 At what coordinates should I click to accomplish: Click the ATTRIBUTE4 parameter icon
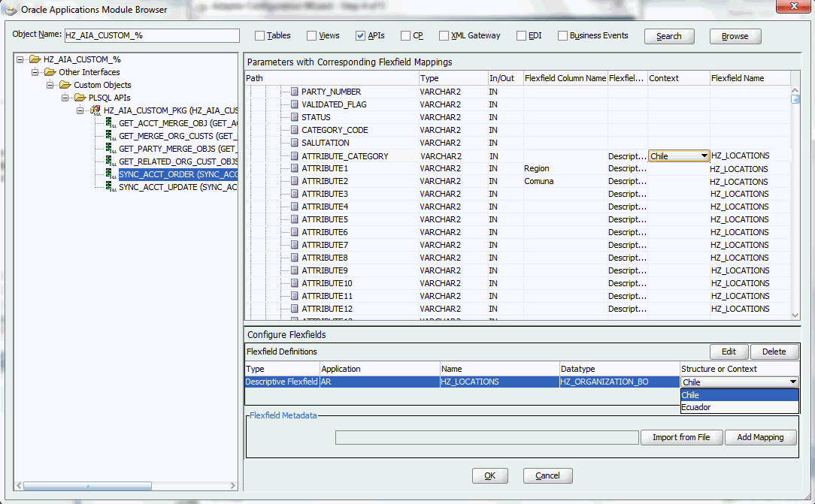pos(295,207)
